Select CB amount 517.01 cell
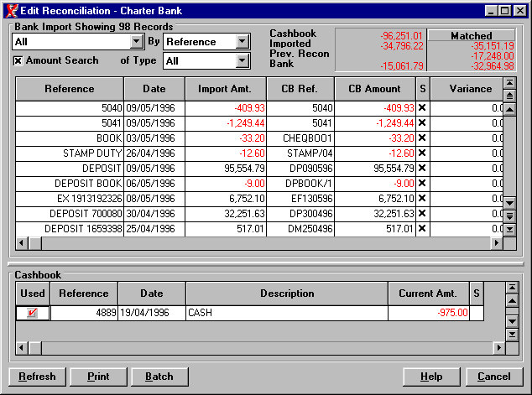Viewport: 532px width, 395px height. [x=375, y=229]
